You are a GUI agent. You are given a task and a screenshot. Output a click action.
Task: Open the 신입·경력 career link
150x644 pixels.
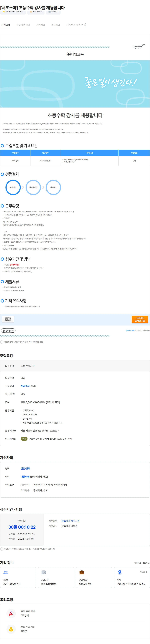point(25,468)
